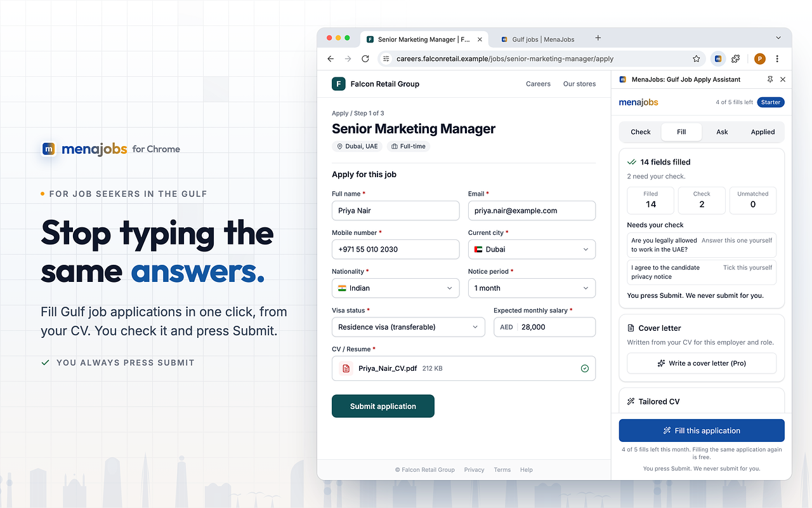Select the Fill tab in side panel
This screenshot has width=812, height=508.
[681, 132]
